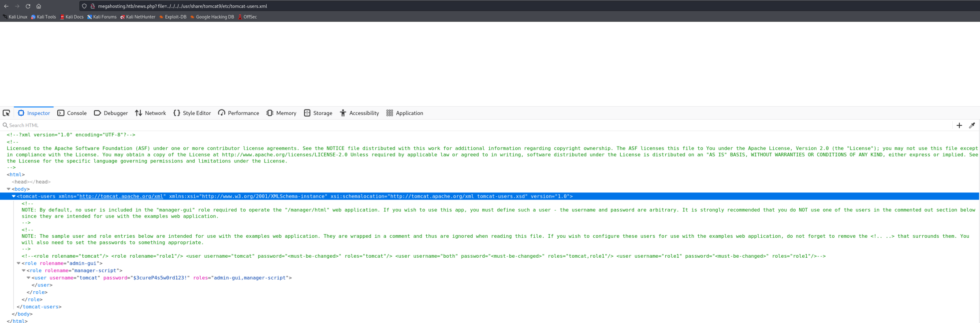Collapse the tomcat-users element node
Image resolution: width=980 pixels, height=323 pixels.
point(14,196)
